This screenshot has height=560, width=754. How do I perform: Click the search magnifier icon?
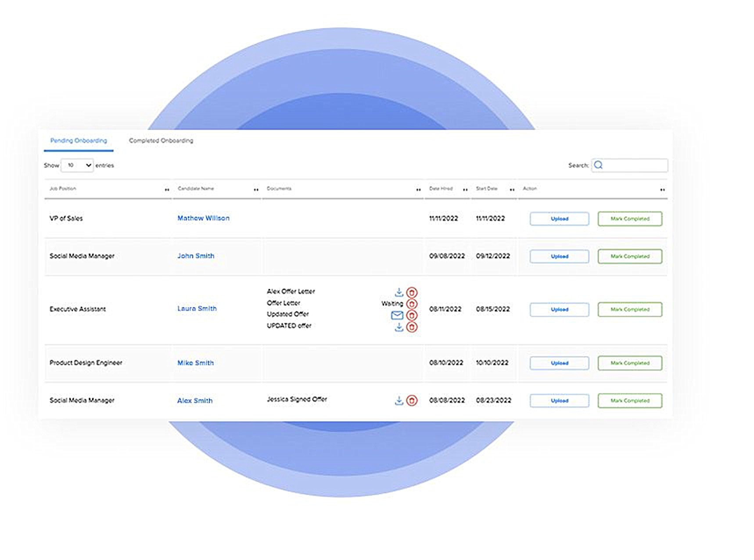tap(598, 165)
